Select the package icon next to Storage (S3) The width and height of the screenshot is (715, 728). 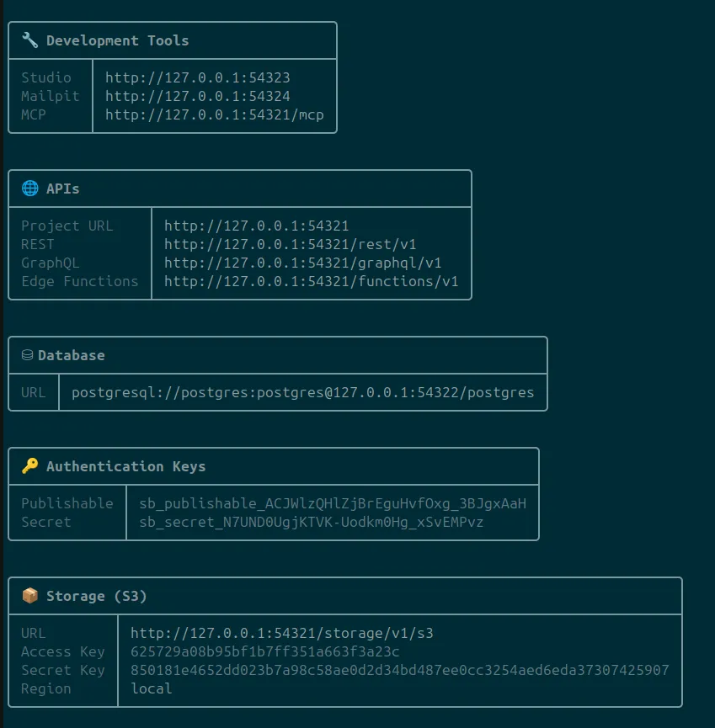tap(29, 595)
